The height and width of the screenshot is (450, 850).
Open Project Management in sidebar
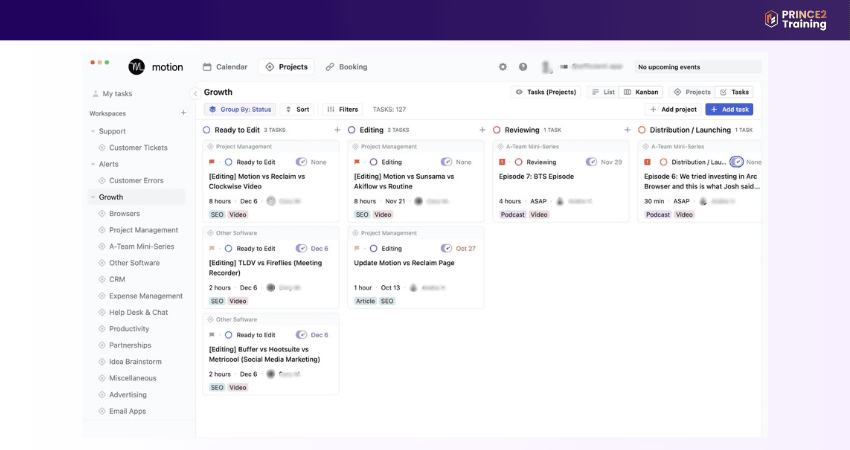[x=144, y=230]
